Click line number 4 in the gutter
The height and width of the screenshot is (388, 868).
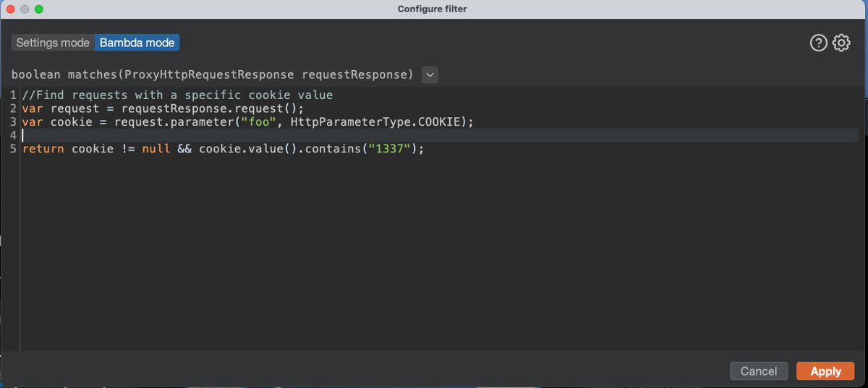click(14, 135)
